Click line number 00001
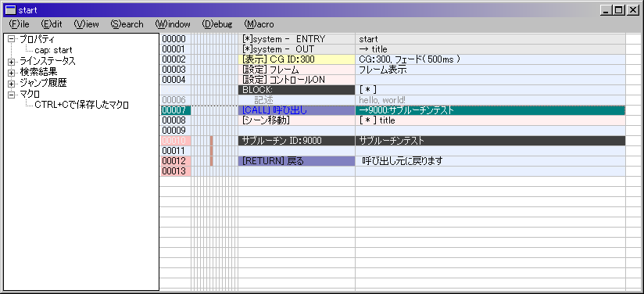The height and width of the screenshot is (294, 644). click(x=174, y=49)
